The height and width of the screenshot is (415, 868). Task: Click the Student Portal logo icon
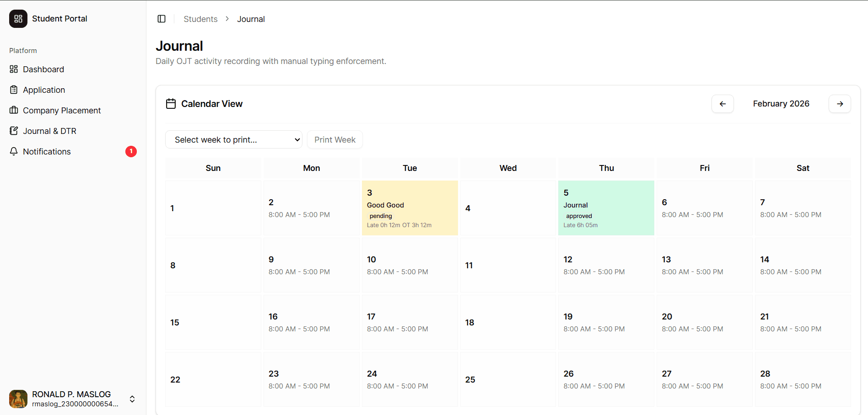coord(18,19)
